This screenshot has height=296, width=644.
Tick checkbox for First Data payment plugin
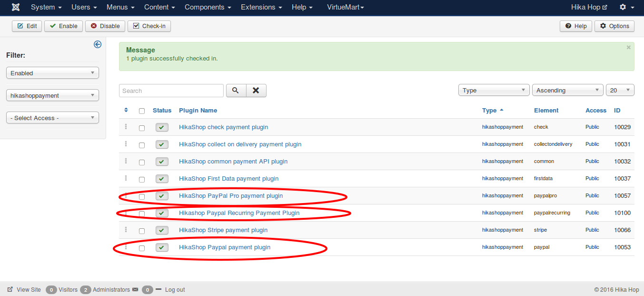[142, 180]
